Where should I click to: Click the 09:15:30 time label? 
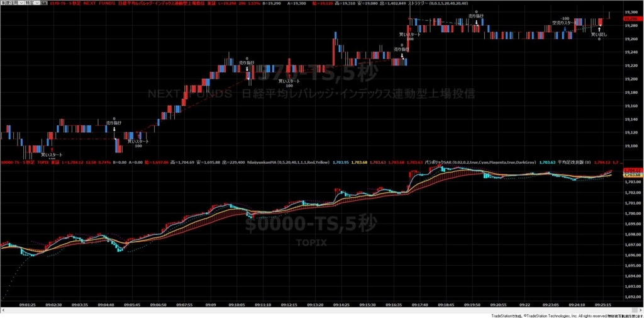coord(367,305)
